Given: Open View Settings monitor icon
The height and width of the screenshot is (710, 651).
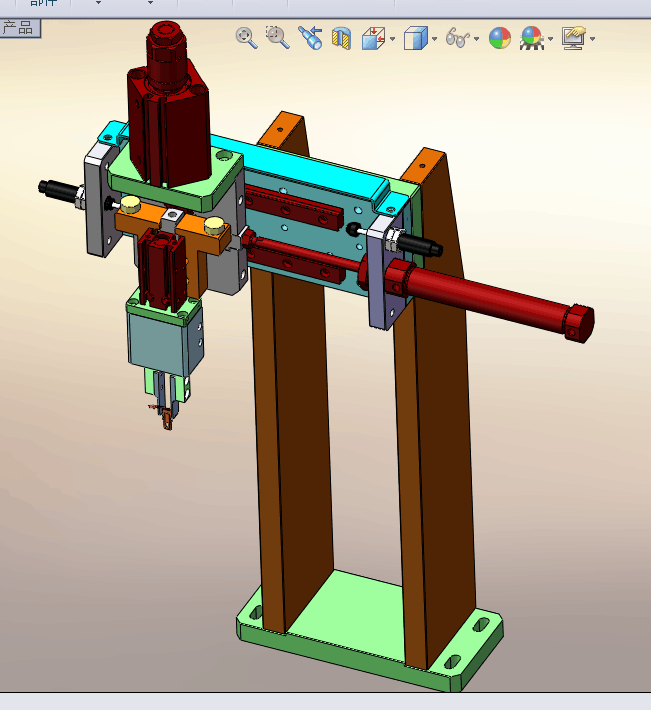Looking at the screenshot, I should [x=574, y=38].
